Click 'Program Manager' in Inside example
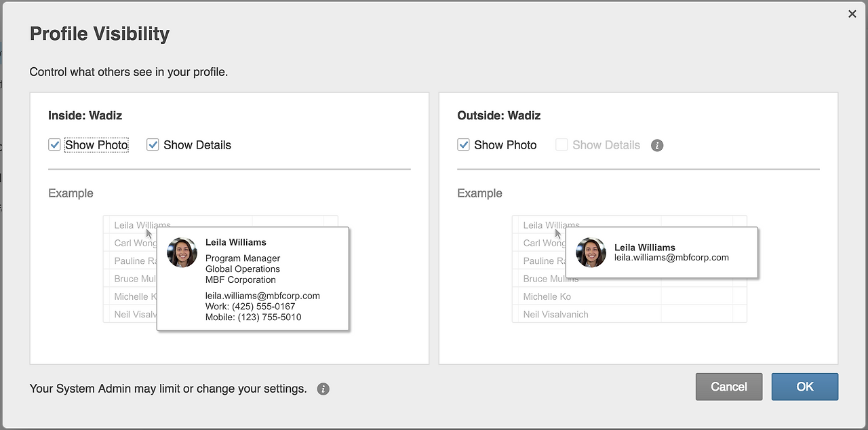Screen dimensions: 868x430 click(x=243, y=258)
